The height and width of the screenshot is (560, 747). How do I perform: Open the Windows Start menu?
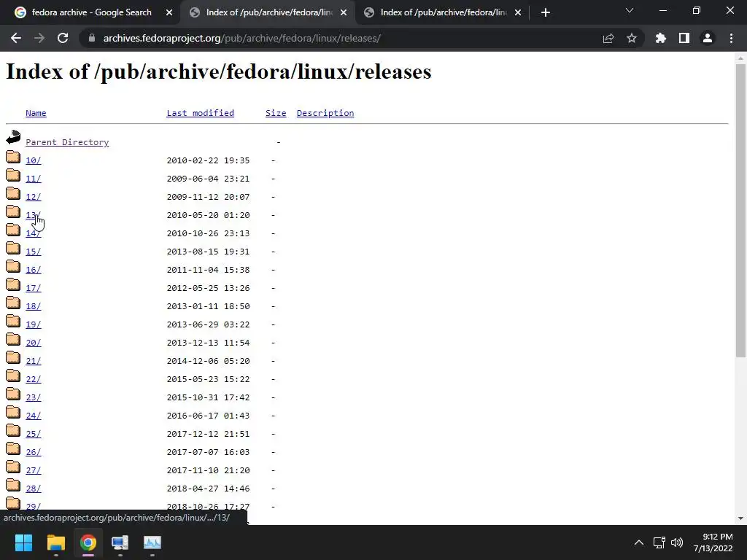(23, 542)
